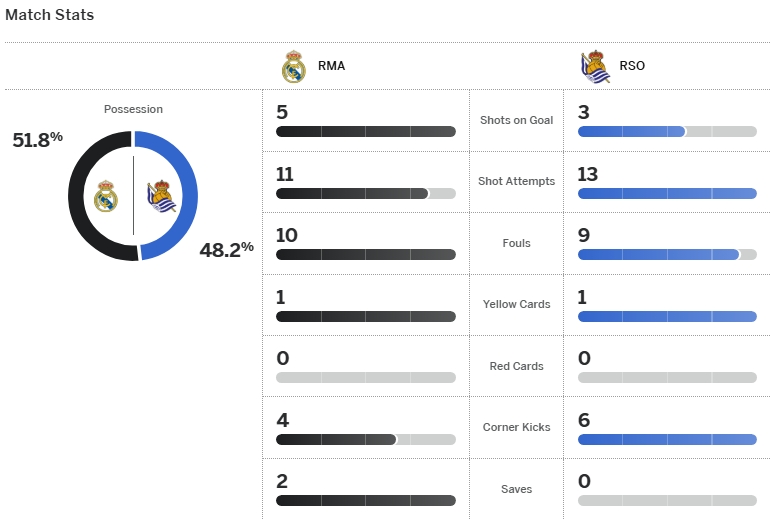The image size is (776, 519).
Task: Click the Saves stat label
Action: [516, 489]
